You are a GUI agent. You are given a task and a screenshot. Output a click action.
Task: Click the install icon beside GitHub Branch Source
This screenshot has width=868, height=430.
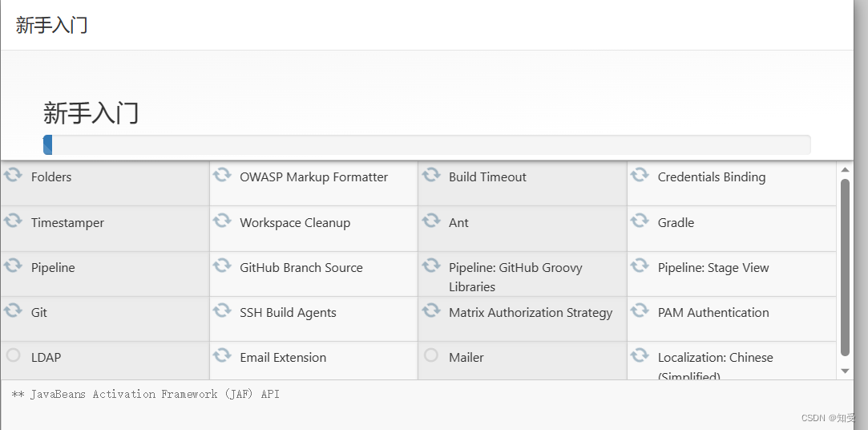pos(222,266)
